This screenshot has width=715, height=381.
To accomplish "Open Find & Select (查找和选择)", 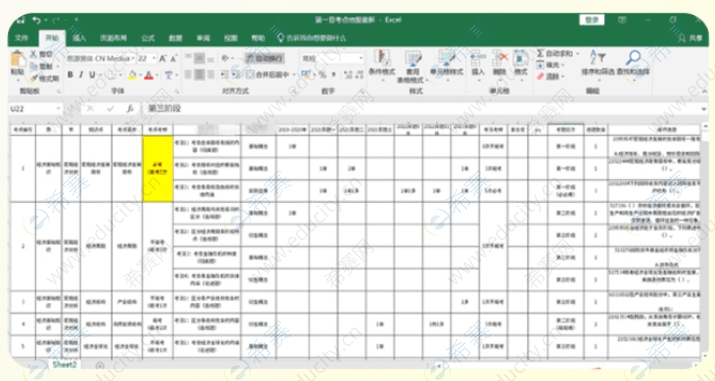I will (x=633, y=64).
